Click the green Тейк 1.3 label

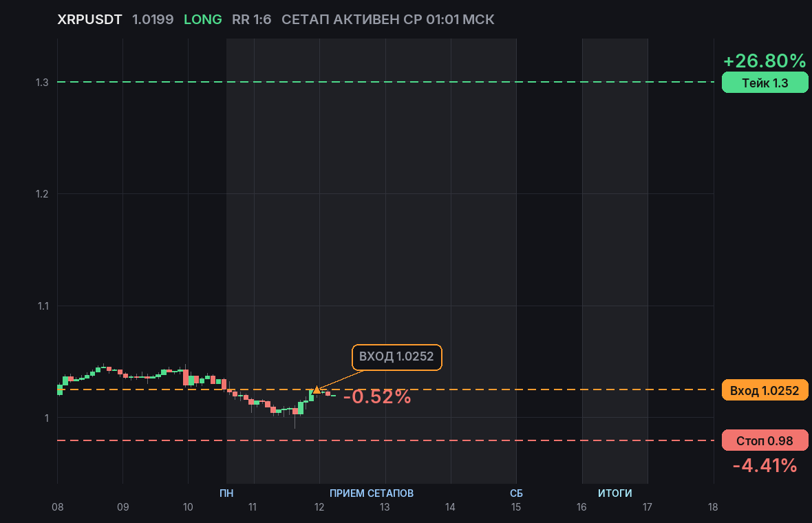(765, 83)
